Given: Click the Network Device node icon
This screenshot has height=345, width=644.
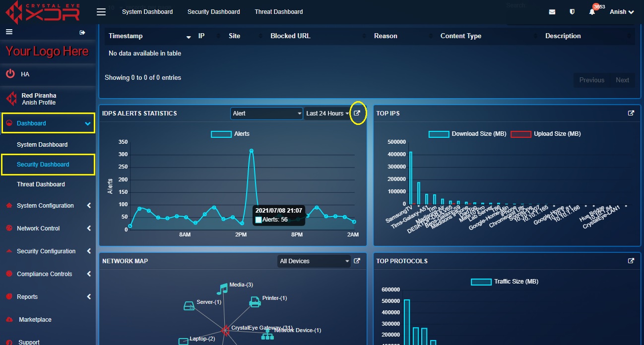Looking at the screenshot, I should (267, 335).
